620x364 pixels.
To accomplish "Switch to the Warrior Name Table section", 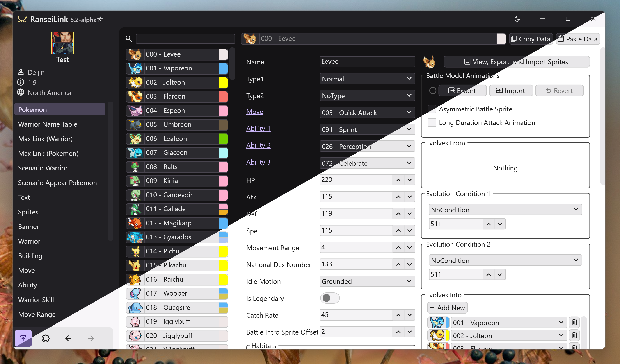I will coord(48,124).
